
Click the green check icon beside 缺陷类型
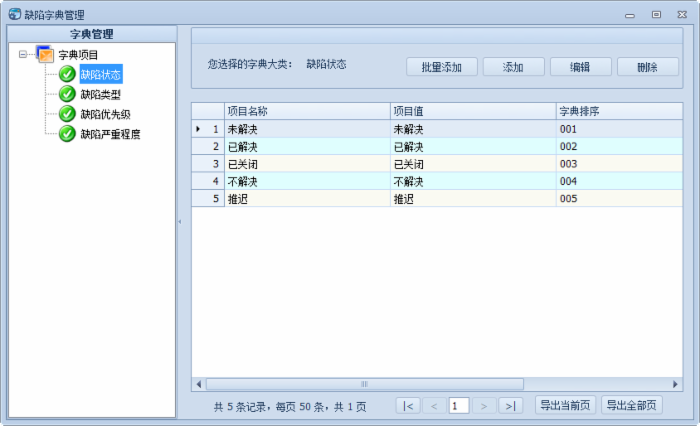(67, 94)
